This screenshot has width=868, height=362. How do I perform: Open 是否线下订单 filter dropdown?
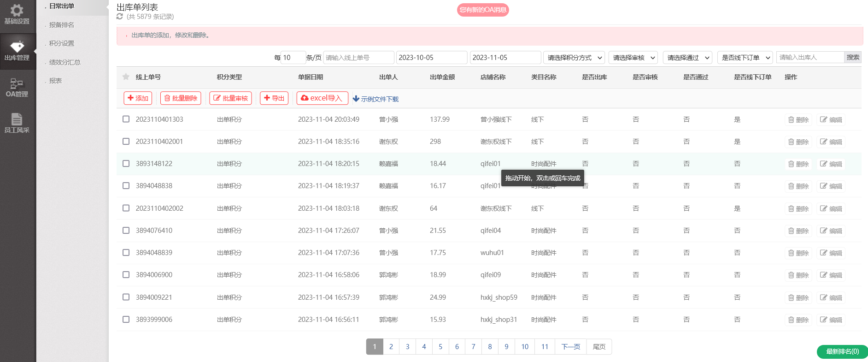click(x=745, y=58)
